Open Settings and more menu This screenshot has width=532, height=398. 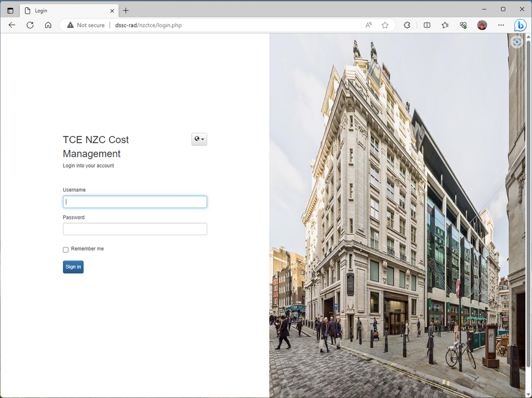pos(501,25)
